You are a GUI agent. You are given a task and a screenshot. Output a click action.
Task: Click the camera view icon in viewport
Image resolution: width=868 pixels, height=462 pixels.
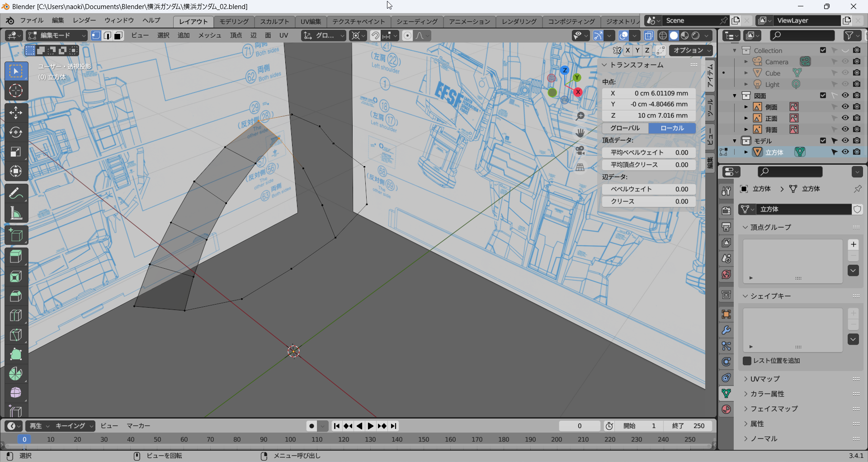pos(580,150)
